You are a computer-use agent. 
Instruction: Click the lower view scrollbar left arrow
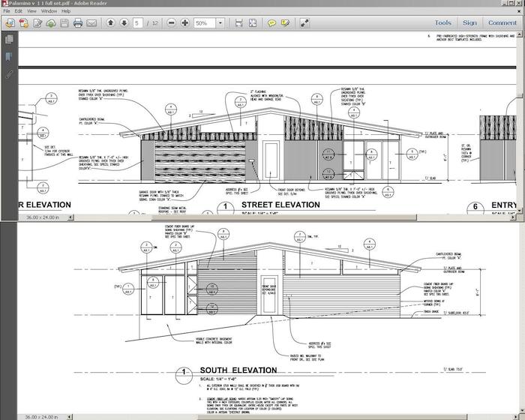[70, 417]
